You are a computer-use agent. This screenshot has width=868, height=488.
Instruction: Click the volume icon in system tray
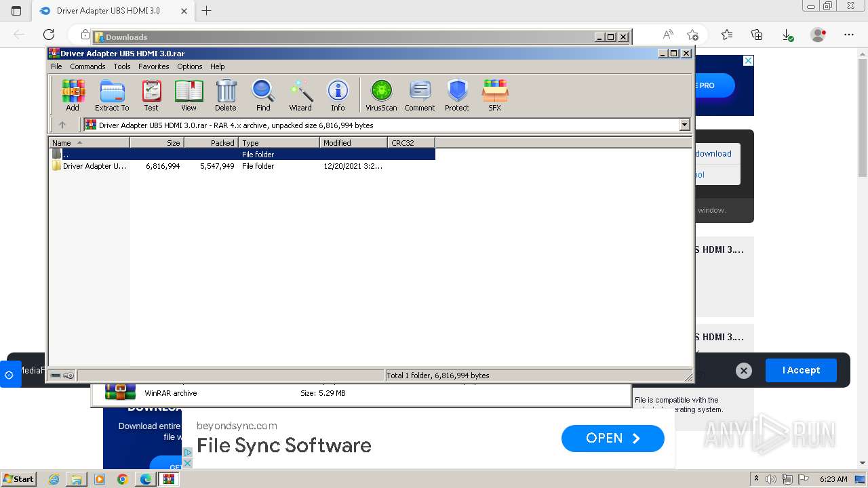[771, 479]
